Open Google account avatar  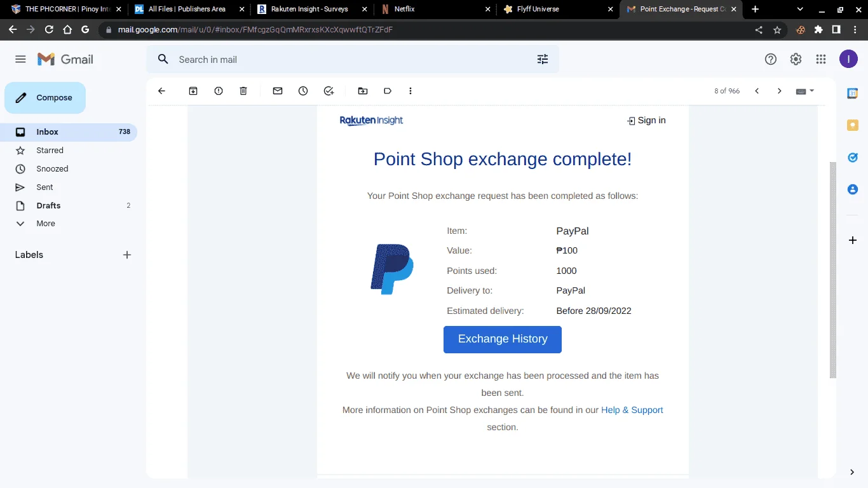tap(848, 59)
